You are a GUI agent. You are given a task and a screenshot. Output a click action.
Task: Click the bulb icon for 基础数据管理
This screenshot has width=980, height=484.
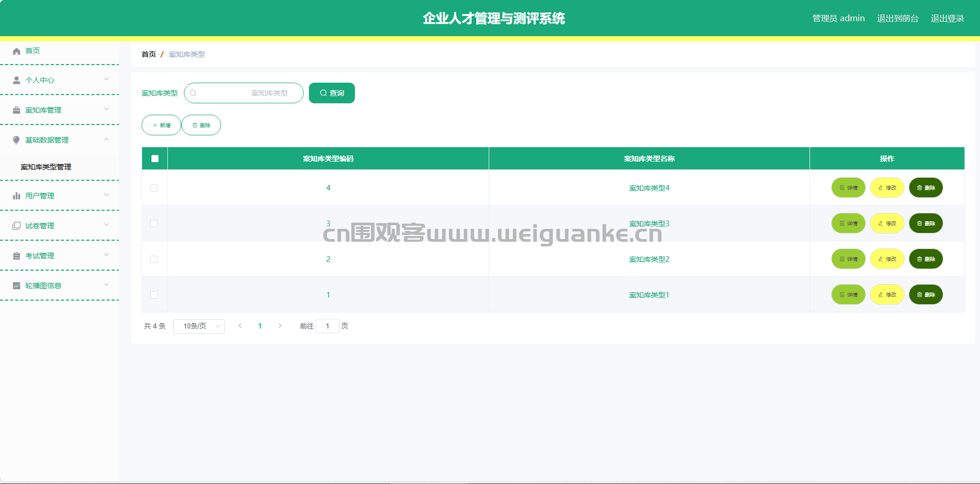(x=17, y=140)
